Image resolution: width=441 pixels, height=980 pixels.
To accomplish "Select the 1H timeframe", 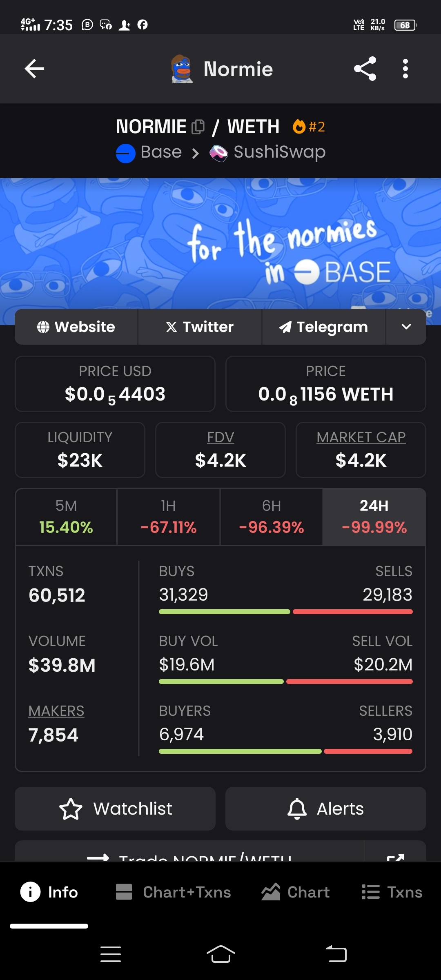I will (x=168, y=517).
